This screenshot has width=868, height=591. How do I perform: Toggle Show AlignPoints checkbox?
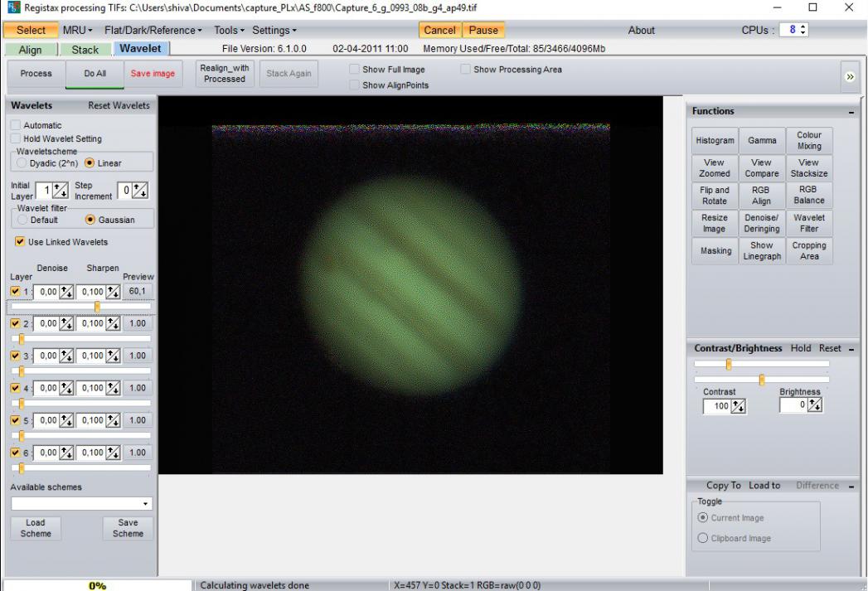tap(354, 85)
